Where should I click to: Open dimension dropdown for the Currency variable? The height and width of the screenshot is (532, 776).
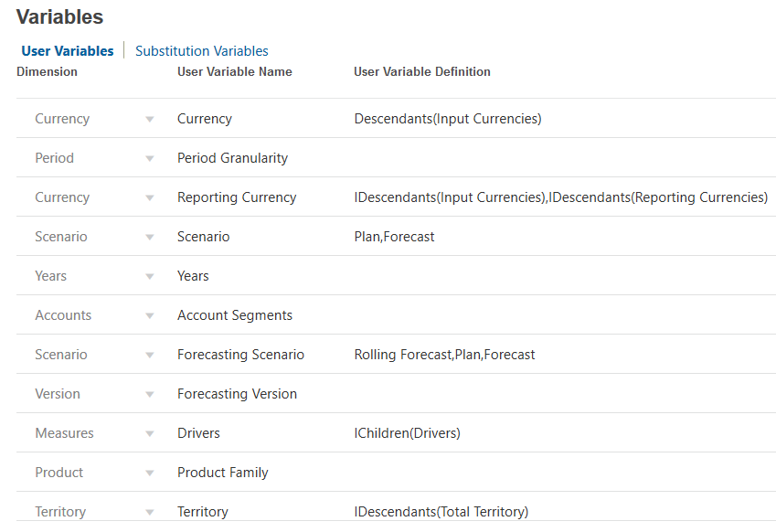pyautogui.click(x=149, y=118)
